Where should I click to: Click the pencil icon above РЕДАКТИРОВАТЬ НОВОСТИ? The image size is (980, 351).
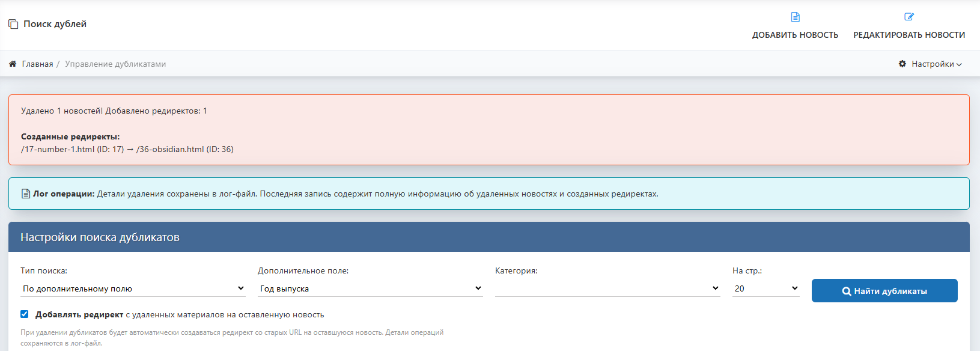pyautogui.click(x=909, y=17)
